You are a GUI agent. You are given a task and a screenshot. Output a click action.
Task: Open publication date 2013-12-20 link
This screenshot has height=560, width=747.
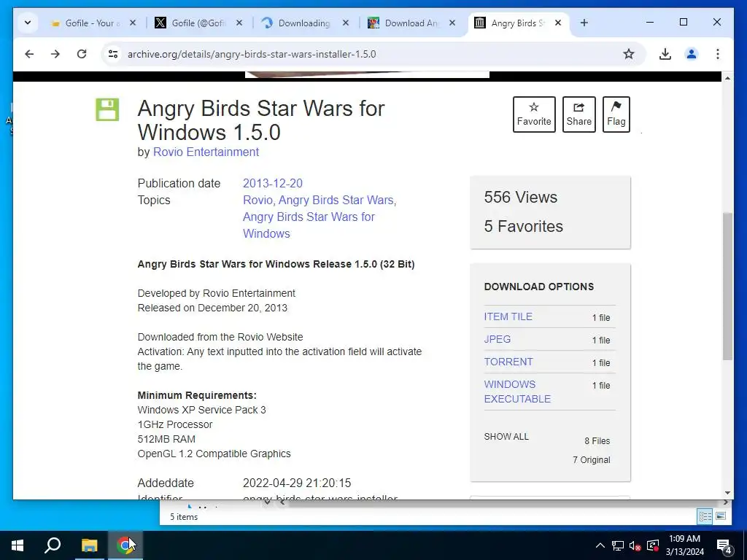coord(273,183)
